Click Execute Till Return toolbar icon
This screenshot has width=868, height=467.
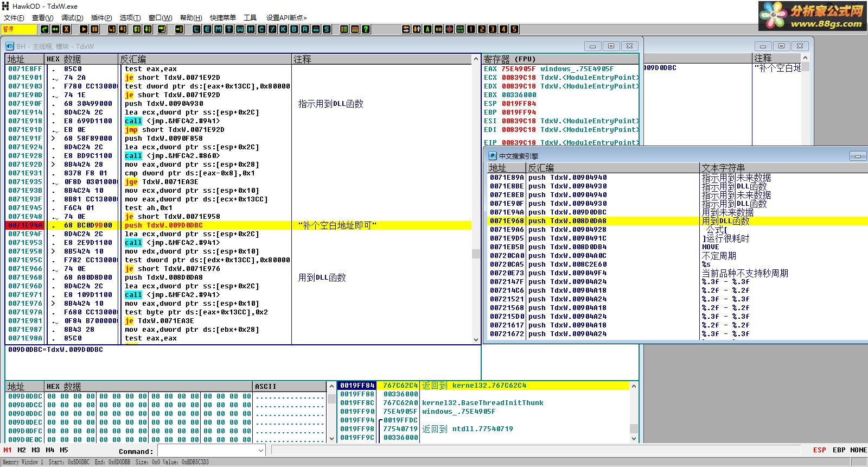[x=162, y=29]
